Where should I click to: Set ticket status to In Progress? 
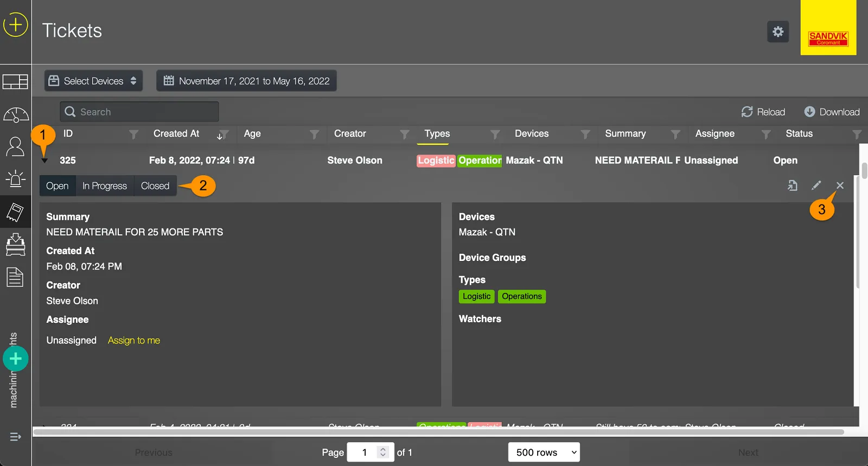point(105,186)
